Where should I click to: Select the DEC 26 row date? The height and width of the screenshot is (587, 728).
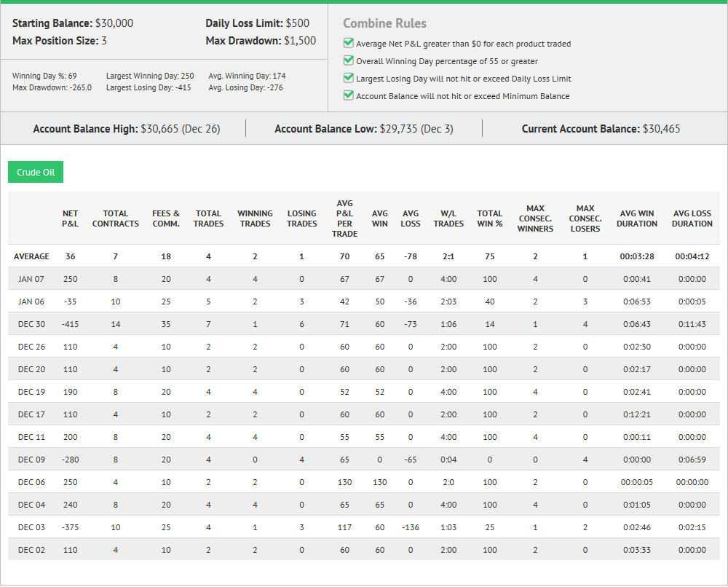[31, 347]
